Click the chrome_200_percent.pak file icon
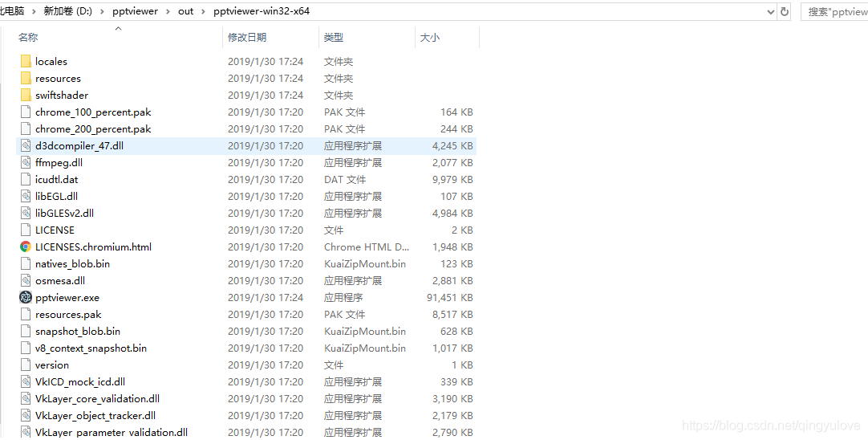 pyautogui.click(x=26, y=129)
